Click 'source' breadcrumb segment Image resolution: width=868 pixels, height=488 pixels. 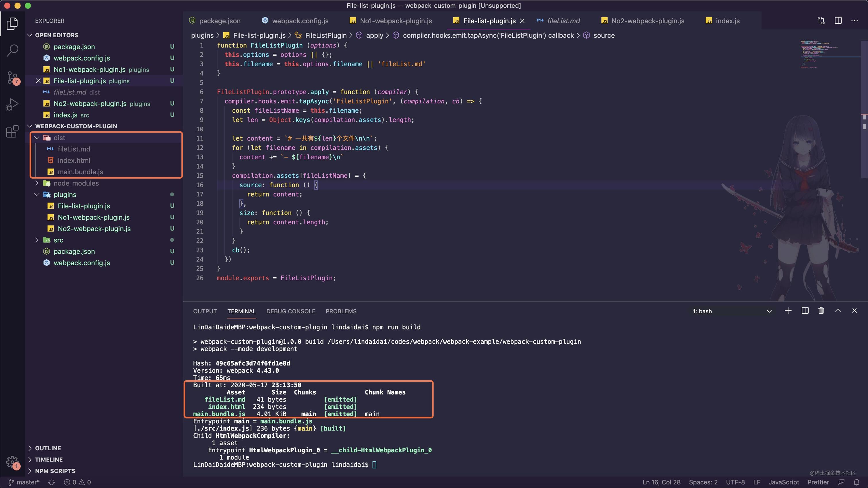click(604, 35)
